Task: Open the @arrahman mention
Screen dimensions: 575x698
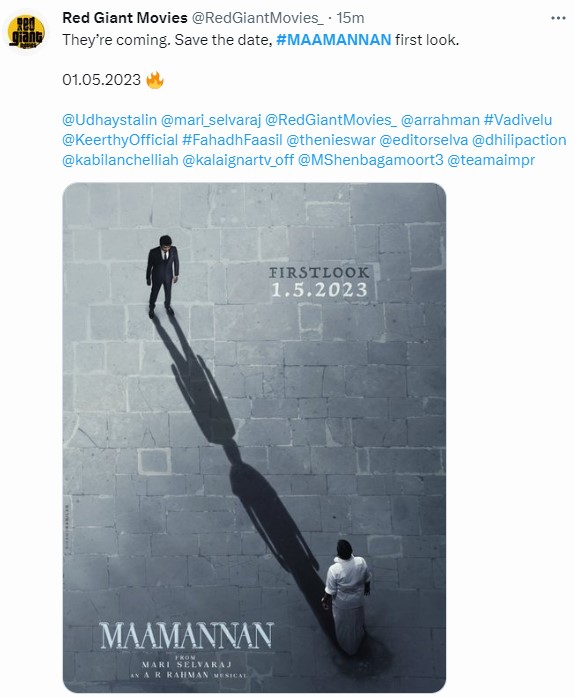Action: click(x=440, y=120)
